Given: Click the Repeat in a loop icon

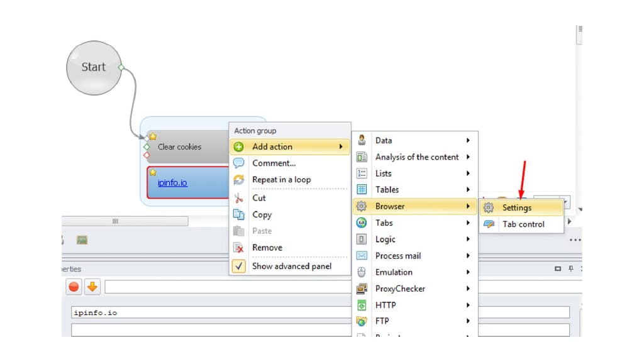Looking at the screenshot, I should [x=238, y=180].
